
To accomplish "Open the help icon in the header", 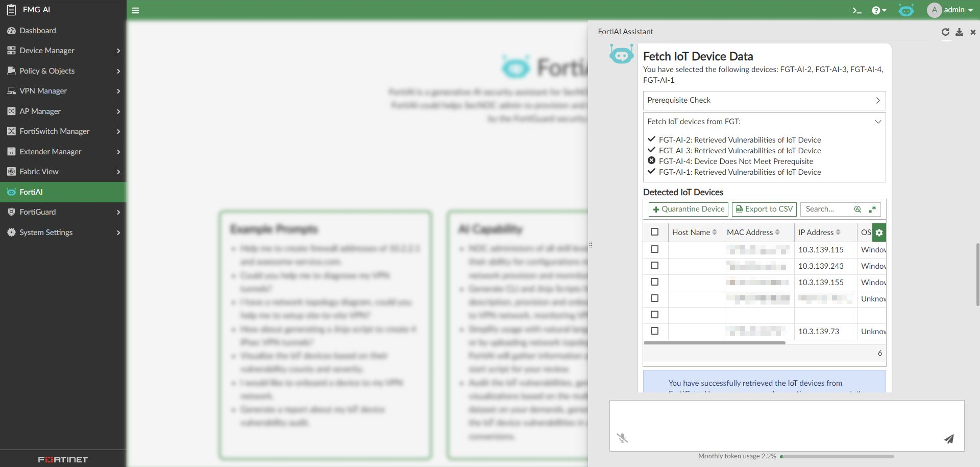I will [x=876, y=10].
